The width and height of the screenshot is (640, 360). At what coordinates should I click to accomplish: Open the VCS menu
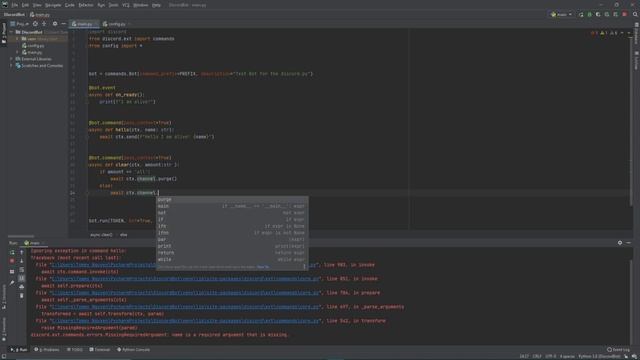tap(126, 5)
